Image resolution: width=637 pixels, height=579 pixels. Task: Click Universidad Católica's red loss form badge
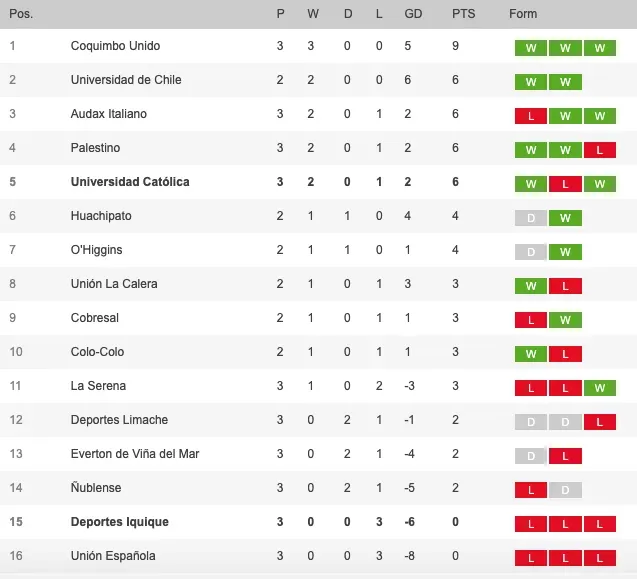point(565,184)
